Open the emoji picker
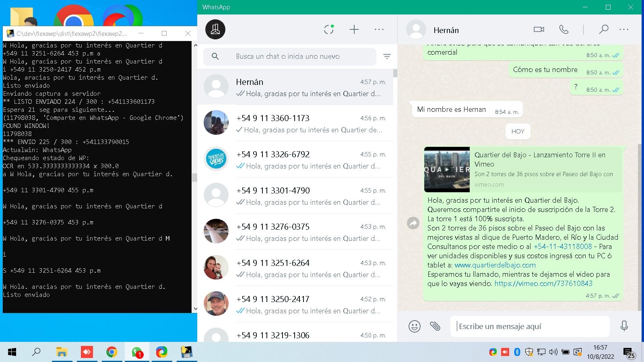Screen dimensions: 644x362 [415, 326]
